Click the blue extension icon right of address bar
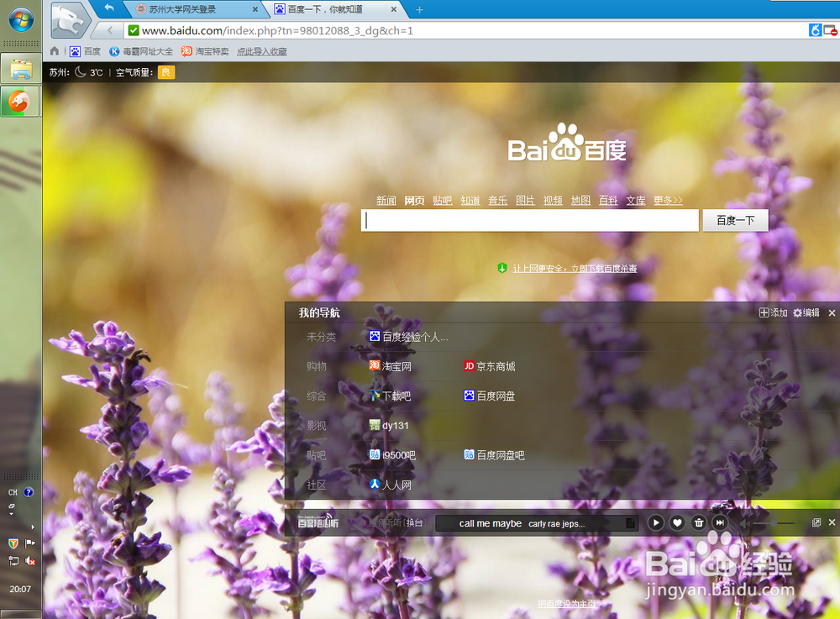 click(x=815, y=30)
